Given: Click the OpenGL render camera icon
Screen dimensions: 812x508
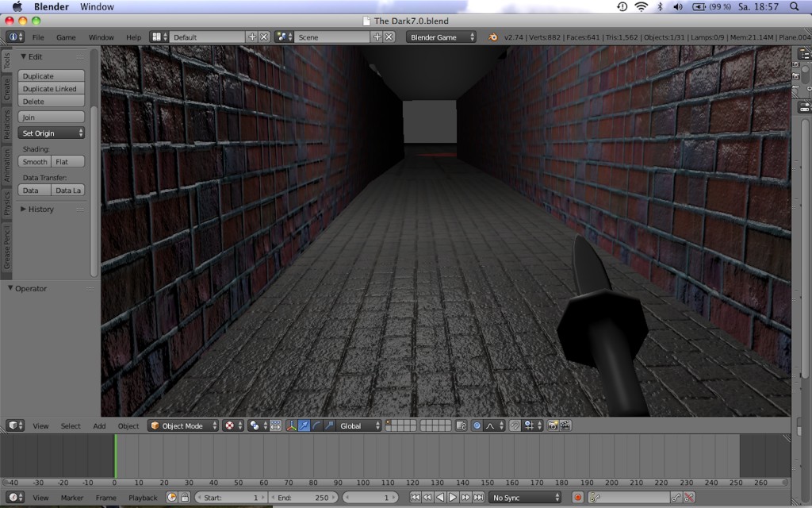Looking at the screenshot, I should 553,425.
